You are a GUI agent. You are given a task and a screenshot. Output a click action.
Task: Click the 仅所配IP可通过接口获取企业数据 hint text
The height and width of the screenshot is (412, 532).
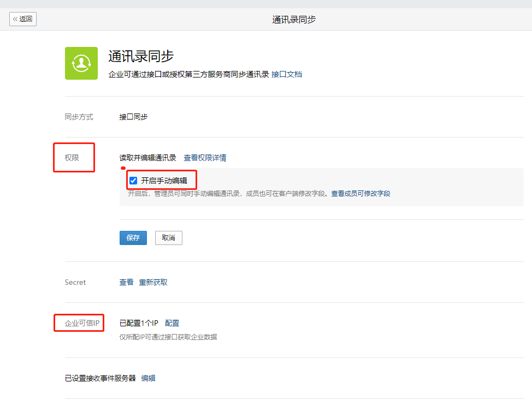[x=168, y=337]
